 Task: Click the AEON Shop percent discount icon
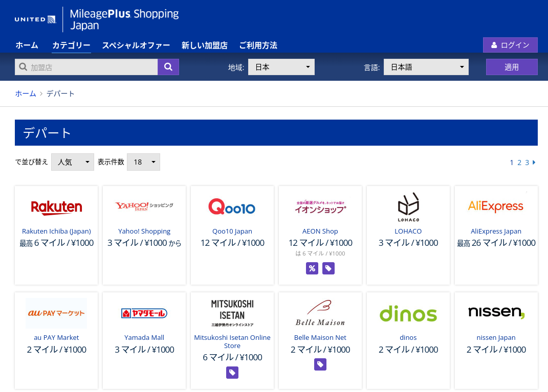pos(312,268)
